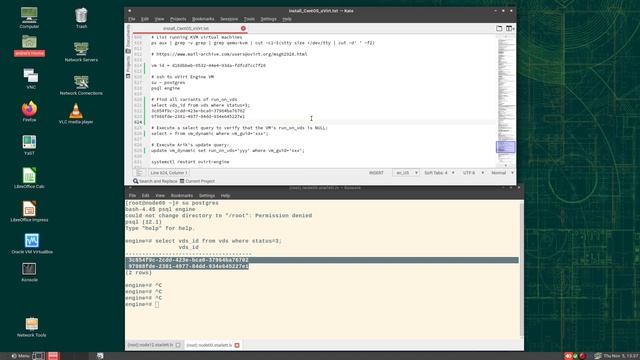Open Kate's Help menu
This screenshot has height=360, width=640.
[287, 19]
